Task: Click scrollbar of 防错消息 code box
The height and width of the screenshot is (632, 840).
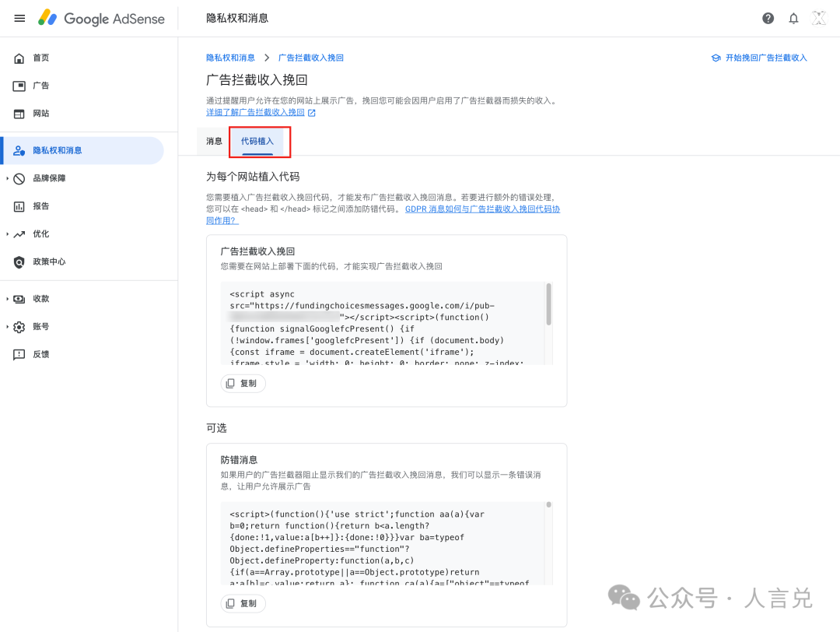Action: (548, 505)
